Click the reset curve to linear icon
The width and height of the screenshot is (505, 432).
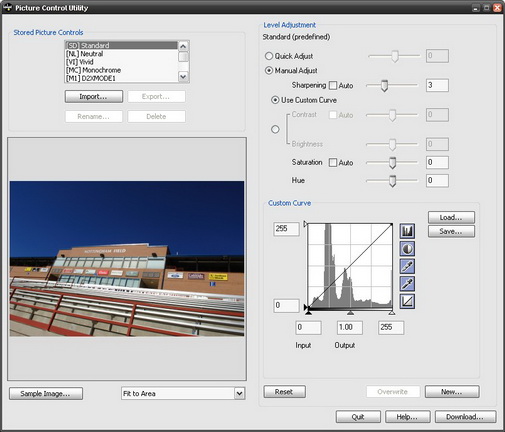coord(407,302)
